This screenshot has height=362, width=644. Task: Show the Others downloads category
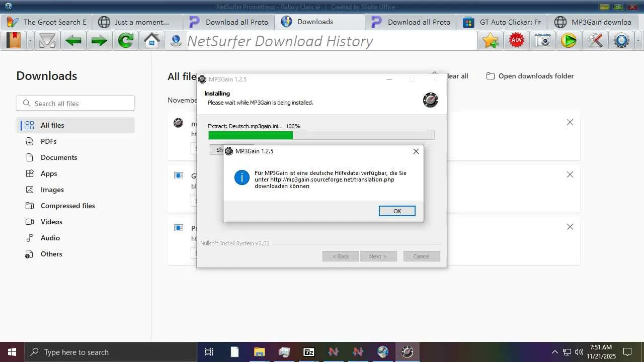point(75,254)
